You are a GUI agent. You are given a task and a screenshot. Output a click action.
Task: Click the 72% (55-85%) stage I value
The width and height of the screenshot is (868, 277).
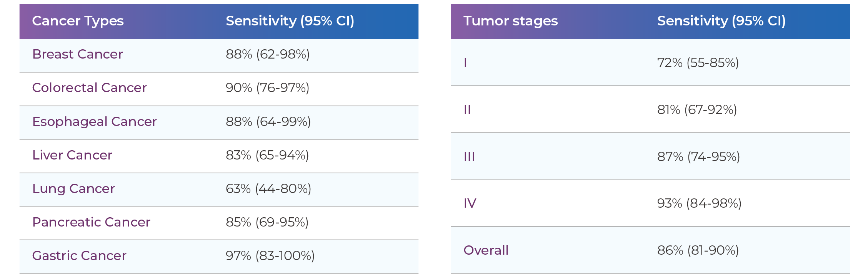(698, 63)
